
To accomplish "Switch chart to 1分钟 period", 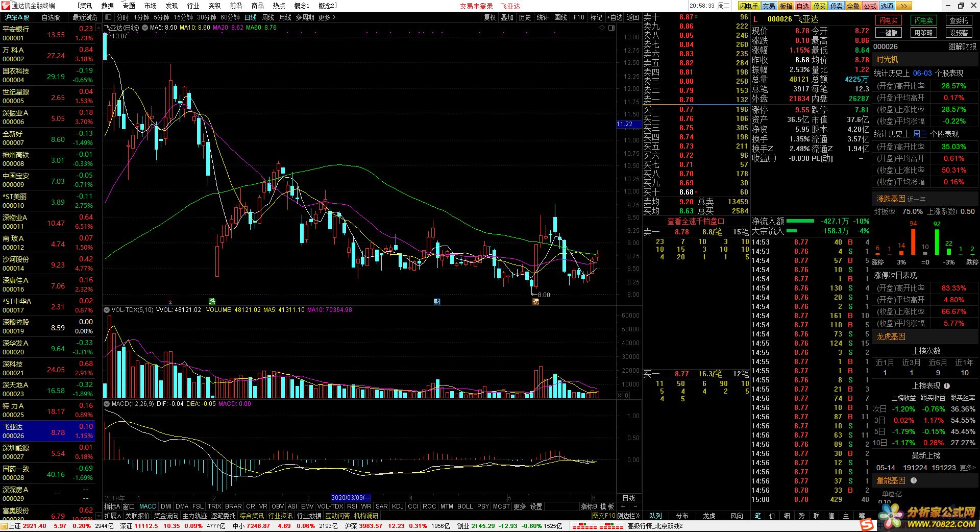I will click(141, 17).
